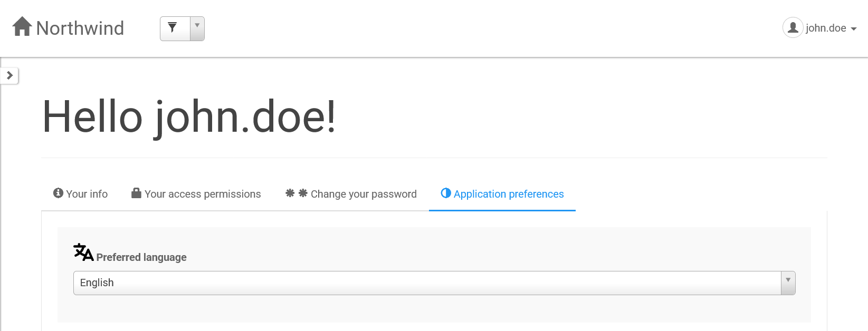
Task: Click the asterisks icon on Change your password
Action: pos(297,193)
